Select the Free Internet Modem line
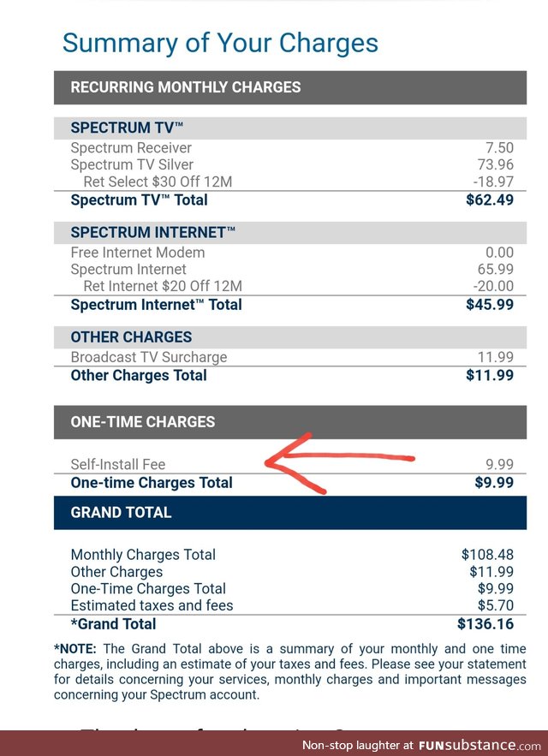This screenshot has height=756, width=548. tap(290, 253)
